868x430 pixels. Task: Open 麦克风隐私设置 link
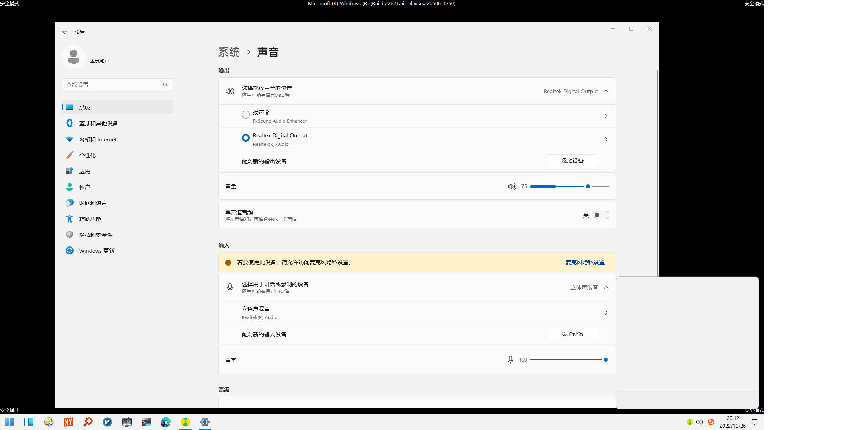(585, 262)
